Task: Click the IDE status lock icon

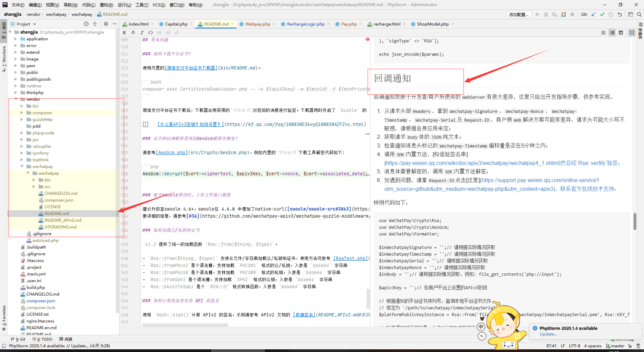Action: coord(630,346)
